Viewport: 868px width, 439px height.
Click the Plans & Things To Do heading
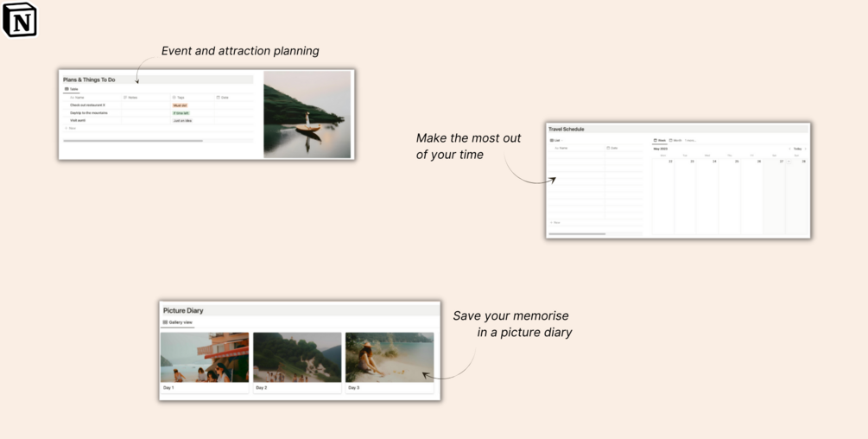[x=89, y=80]
